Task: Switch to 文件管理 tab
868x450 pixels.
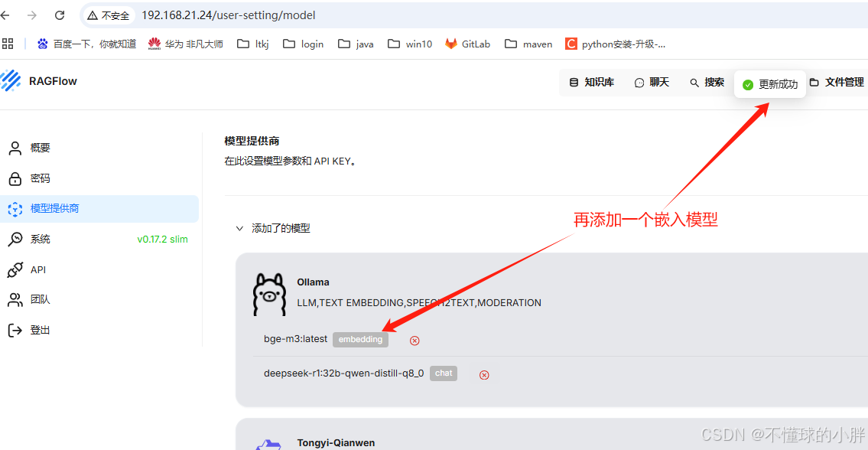Action: (837, 83)
